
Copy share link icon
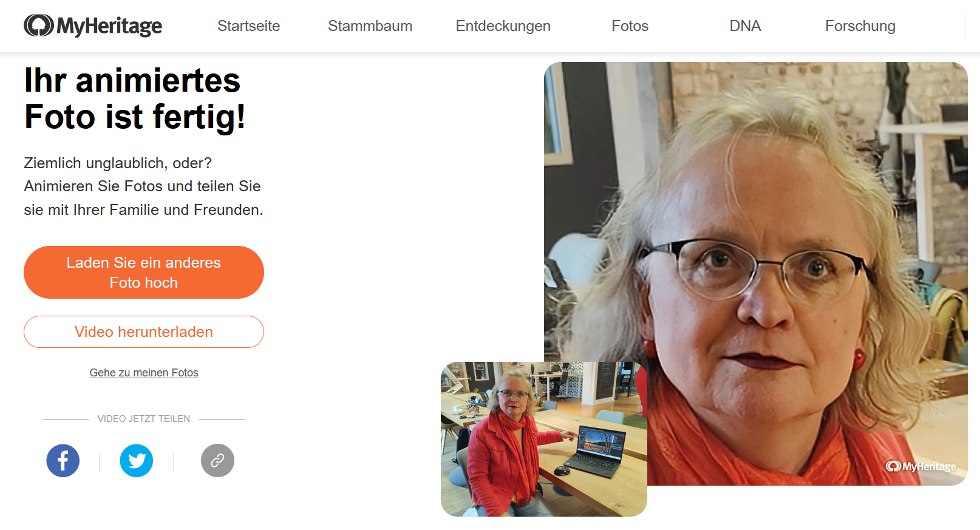pos(217,461)
